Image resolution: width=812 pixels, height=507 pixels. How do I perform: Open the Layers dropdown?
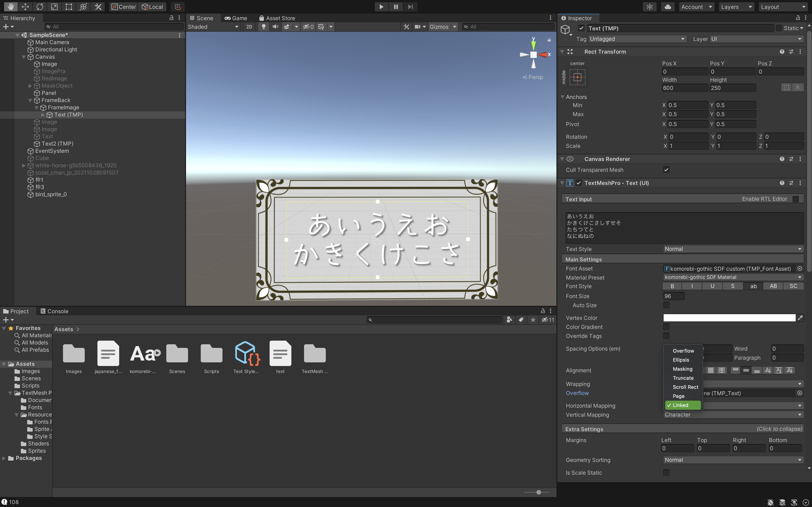coord(736,7)
